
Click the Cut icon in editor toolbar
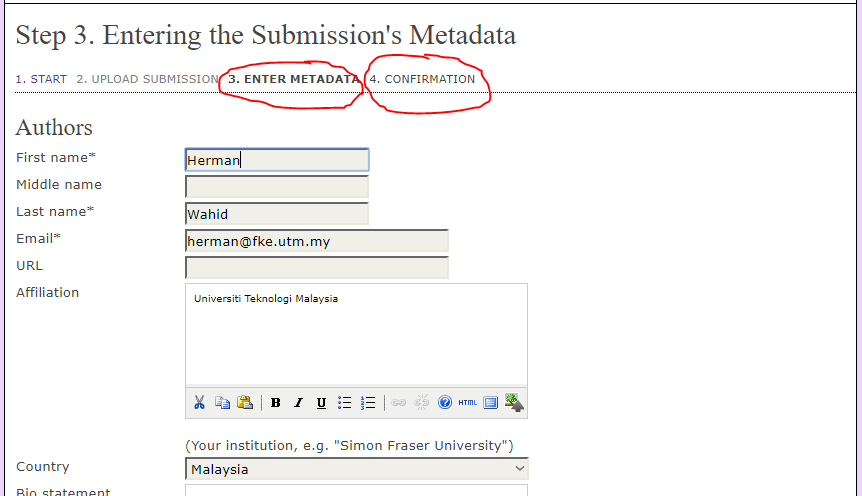pos(200,403)
